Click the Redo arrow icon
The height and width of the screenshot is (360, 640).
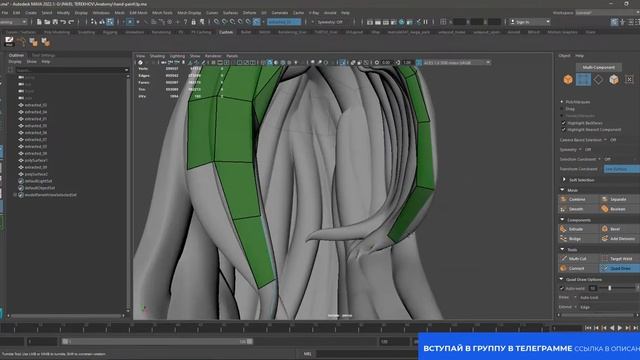click(71, 22)
